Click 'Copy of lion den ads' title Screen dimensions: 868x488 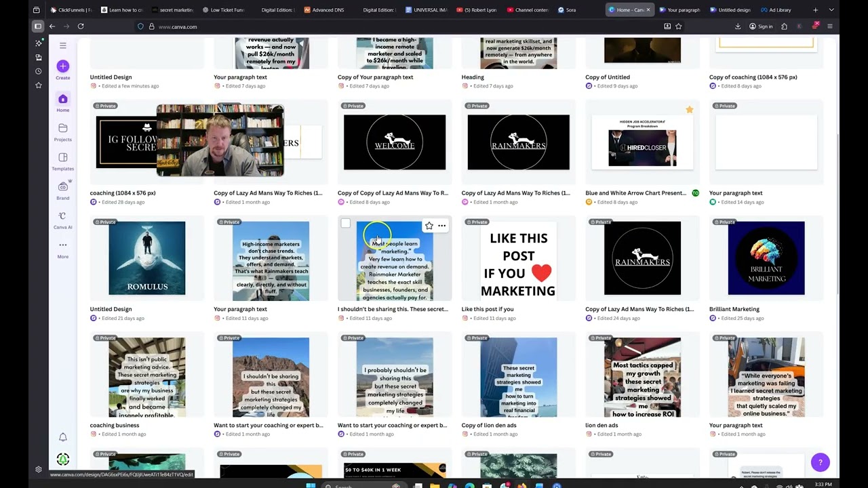point(489,425)
